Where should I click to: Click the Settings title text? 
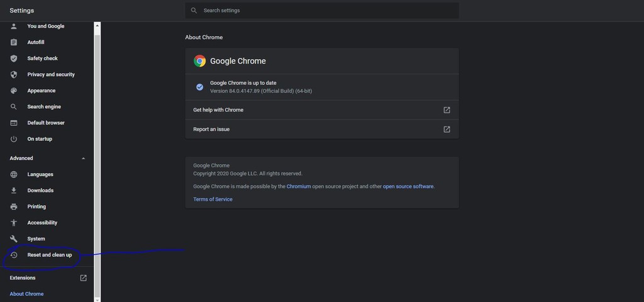tap(22, 10)
